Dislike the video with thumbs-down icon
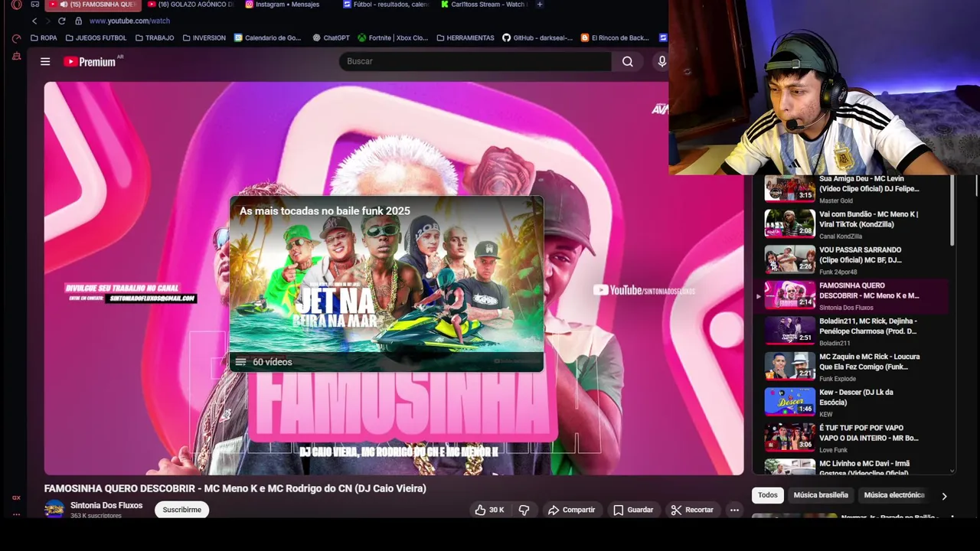The width and height of the screenshot is (980, 551). [x=524, y=510]
